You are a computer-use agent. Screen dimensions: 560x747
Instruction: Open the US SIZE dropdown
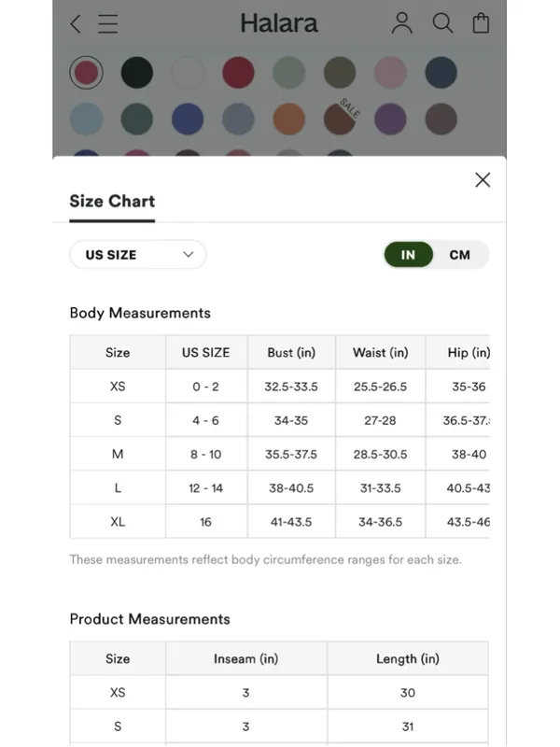(x=138, y=254)
